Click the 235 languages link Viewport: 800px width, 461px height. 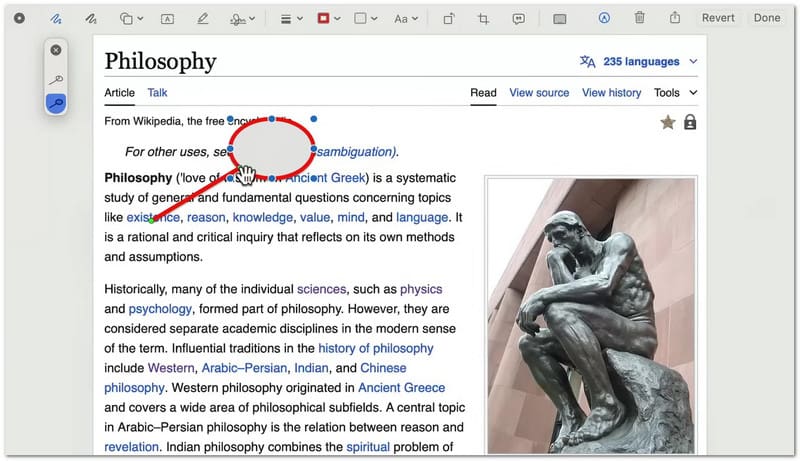(641, 62)
